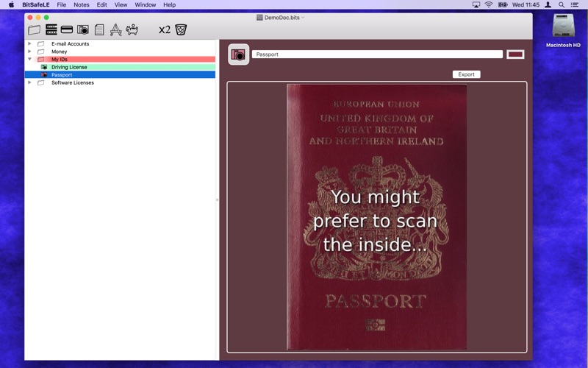This screenshot has height=368, width=588.
Task: Click the folder icon of E-mail Accounts row
Action: tap(41, 44)
